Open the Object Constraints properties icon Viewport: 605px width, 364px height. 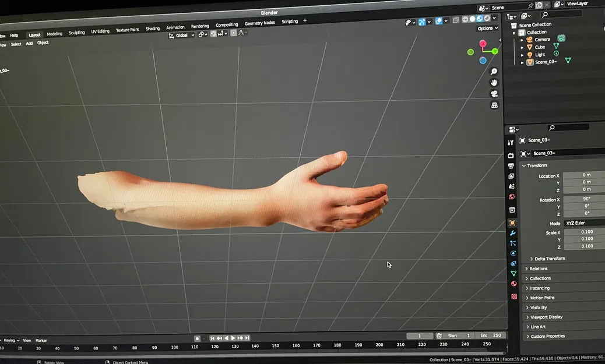(513, 263)
